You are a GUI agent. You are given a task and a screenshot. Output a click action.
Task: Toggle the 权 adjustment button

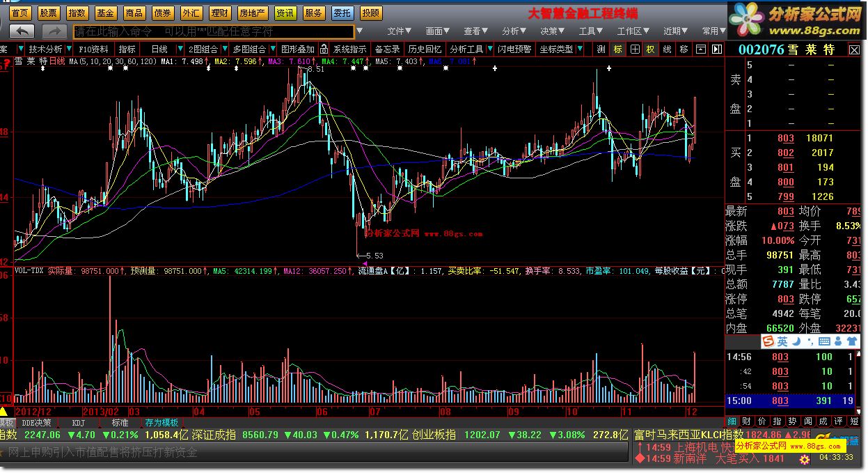point(651,49)
